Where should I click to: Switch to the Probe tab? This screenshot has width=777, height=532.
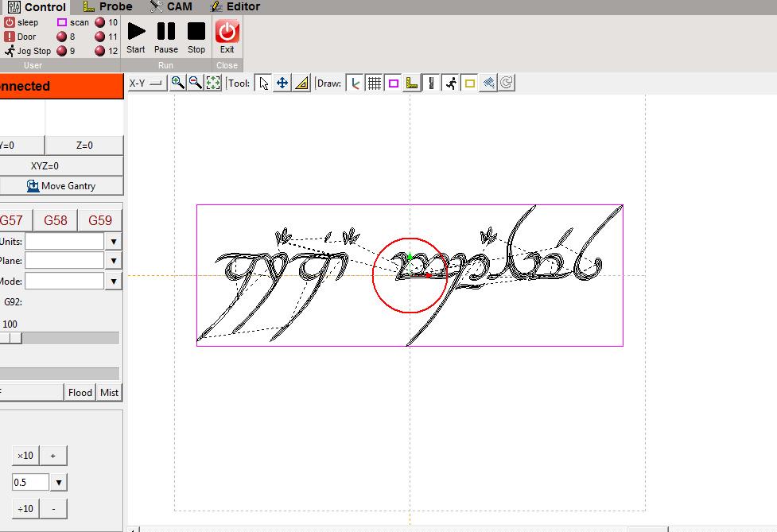point(107,7)
